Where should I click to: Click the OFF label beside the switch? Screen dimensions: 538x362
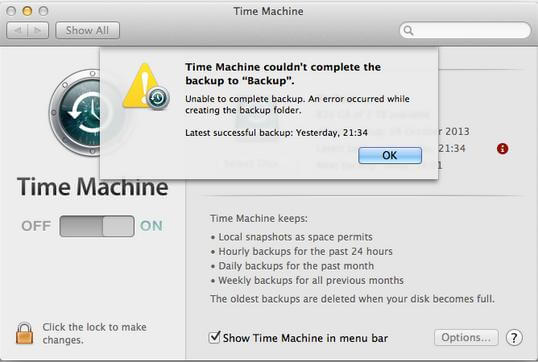point(36,226)
